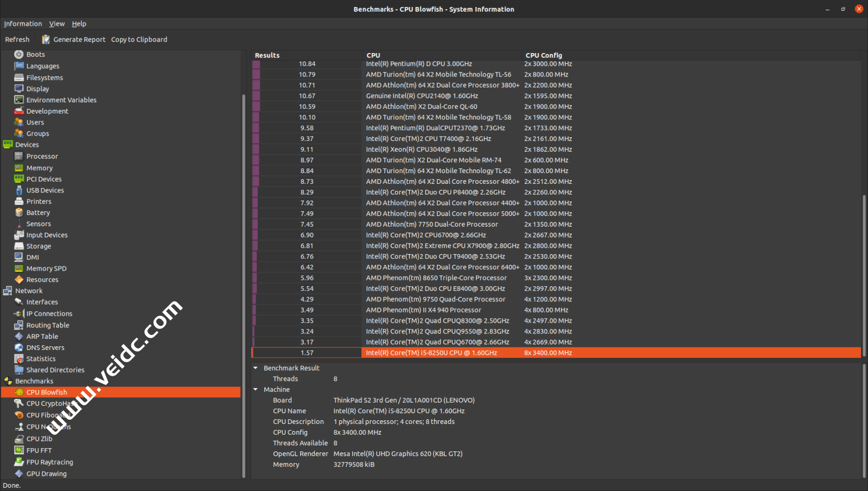Open the Help menu
The height and width of the screenshot is (491, 868).
79,24
